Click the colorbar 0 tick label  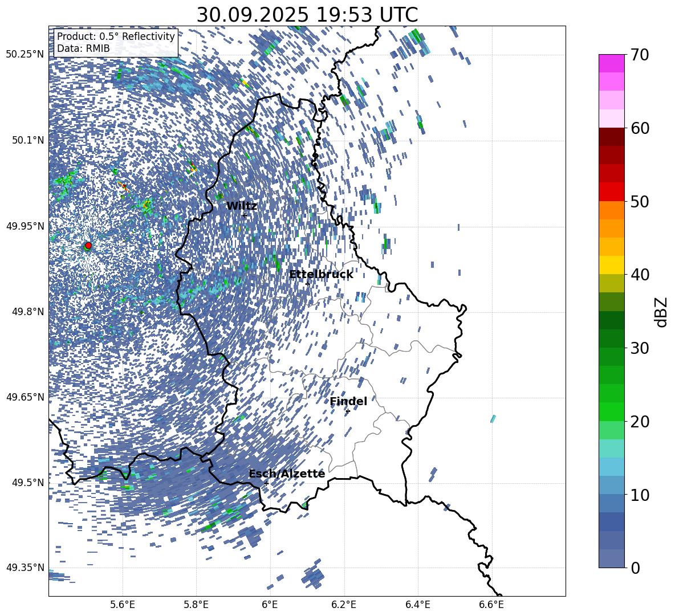click(x=636, y=568)
